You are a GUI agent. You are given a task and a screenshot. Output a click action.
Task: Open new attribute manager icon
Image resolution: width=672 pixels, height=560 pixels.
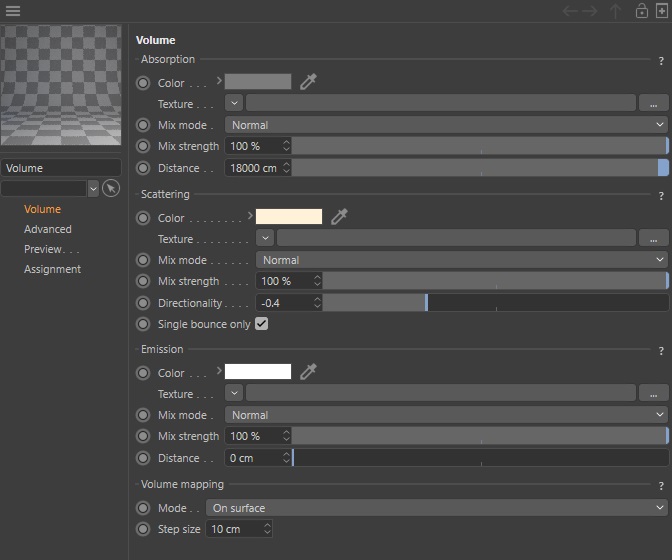pos(662,11)
